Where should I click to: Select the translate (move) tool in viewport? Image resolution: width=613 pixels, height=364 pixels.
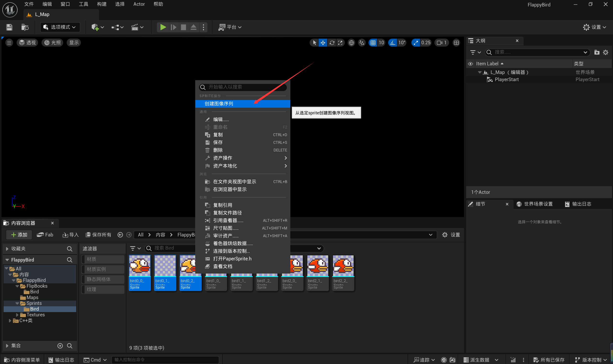click(x=323, y=43)
